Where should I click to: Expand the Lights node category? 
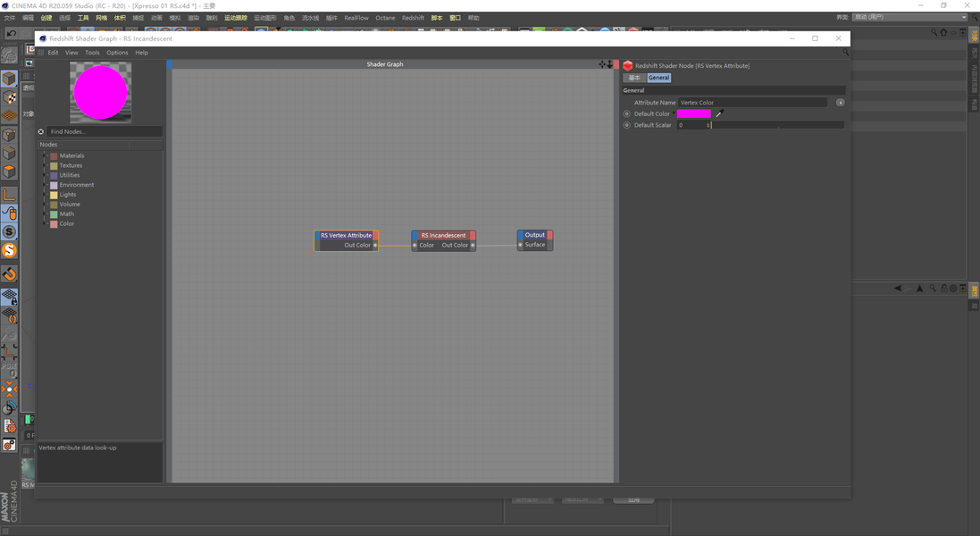click(x=45, y=194)
